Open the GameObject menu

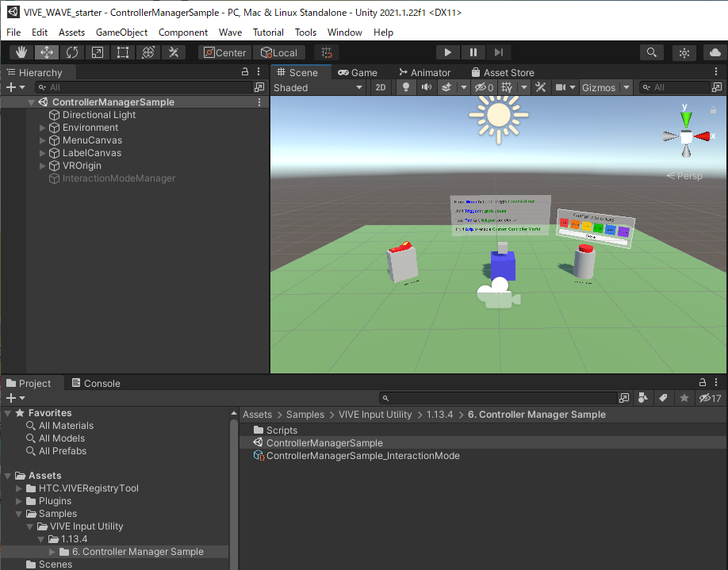point(121,33)
